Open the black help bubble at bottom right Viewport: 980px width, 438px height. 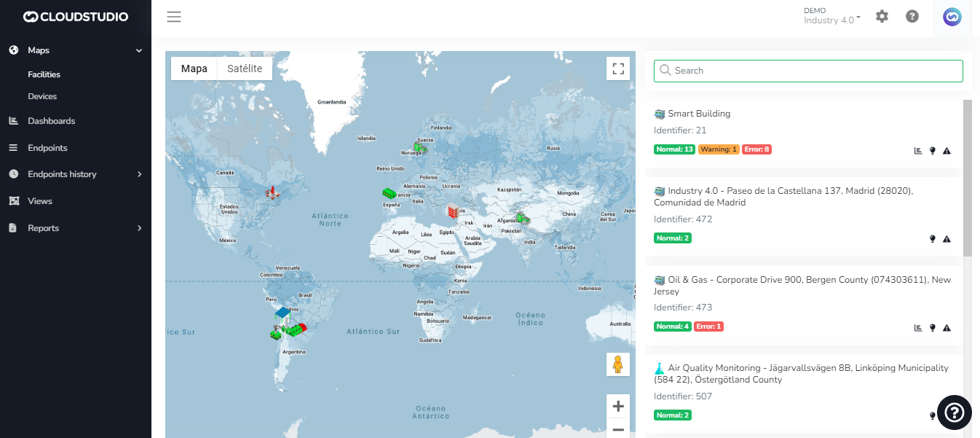click(954, 412)
